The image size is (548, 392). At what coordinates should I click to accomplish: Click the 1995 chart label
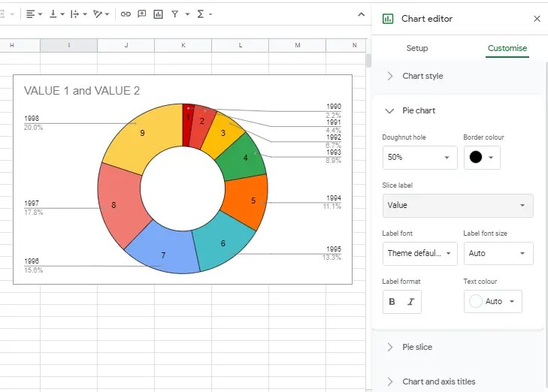point(334,249)
